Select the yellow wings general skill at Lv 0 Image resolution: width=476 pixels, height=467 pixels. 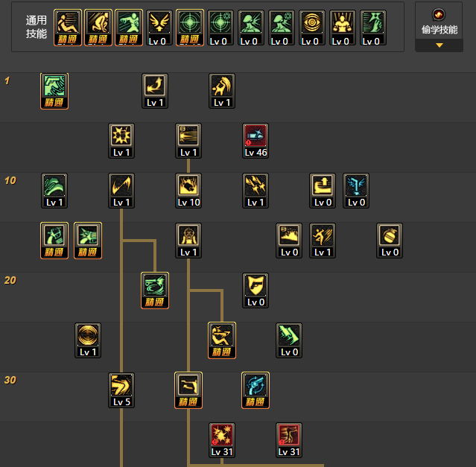159,28
